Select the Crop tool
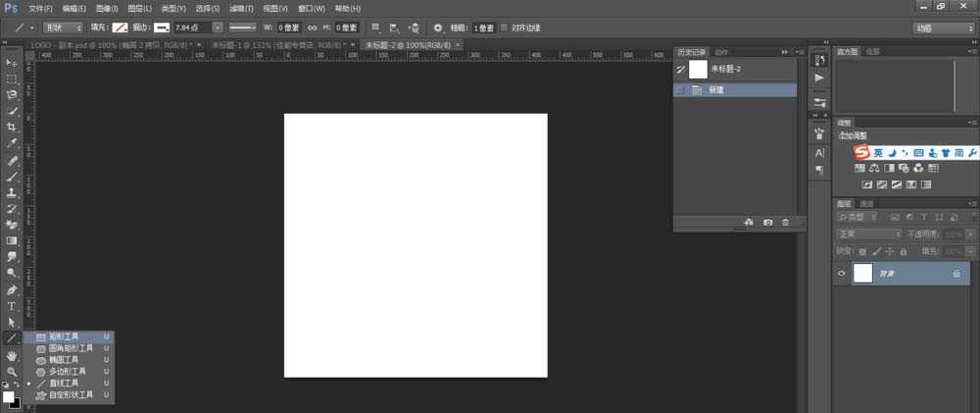Viewport: 980px width, 413px height. (12, 128)
